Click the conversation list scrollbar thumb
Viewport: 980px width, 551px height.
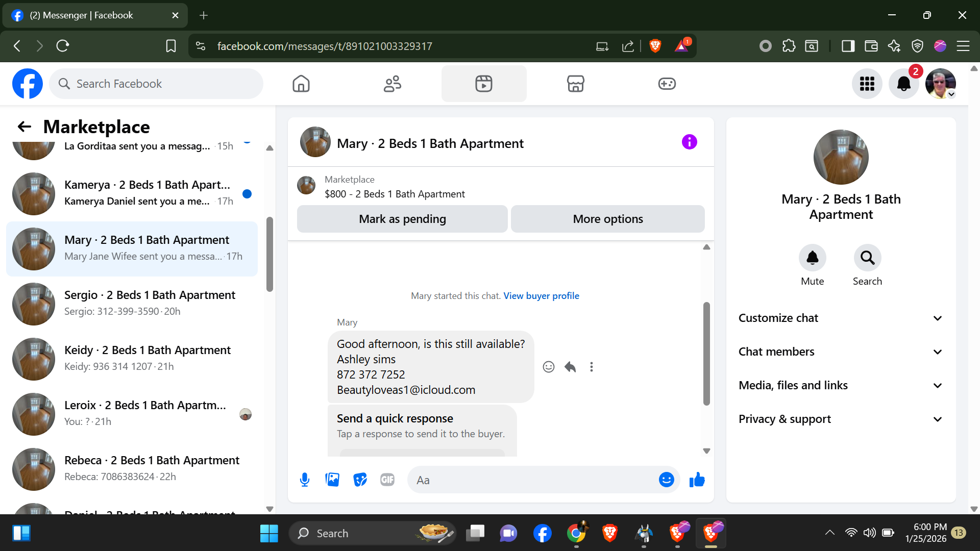[269, 254]
